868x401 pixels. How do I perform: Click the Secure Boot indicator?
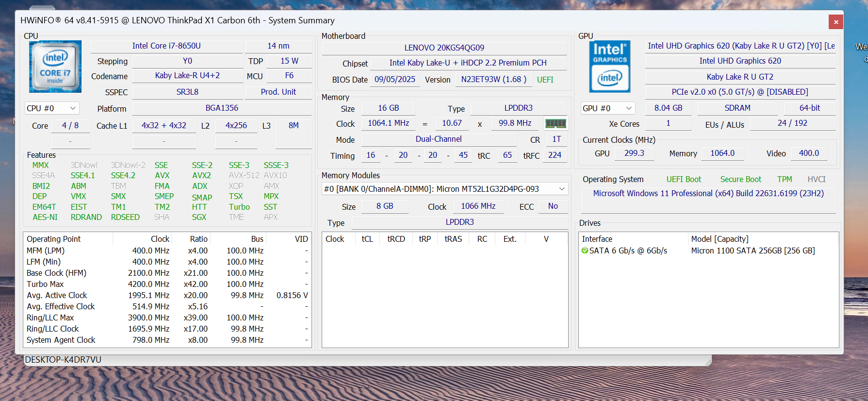[x=741, y=180]
